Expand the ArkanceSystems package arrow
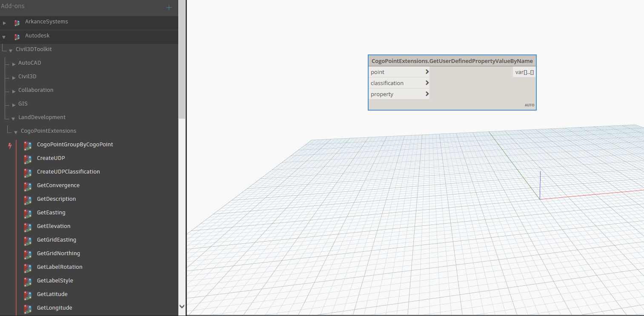 [x=5, y=23]
